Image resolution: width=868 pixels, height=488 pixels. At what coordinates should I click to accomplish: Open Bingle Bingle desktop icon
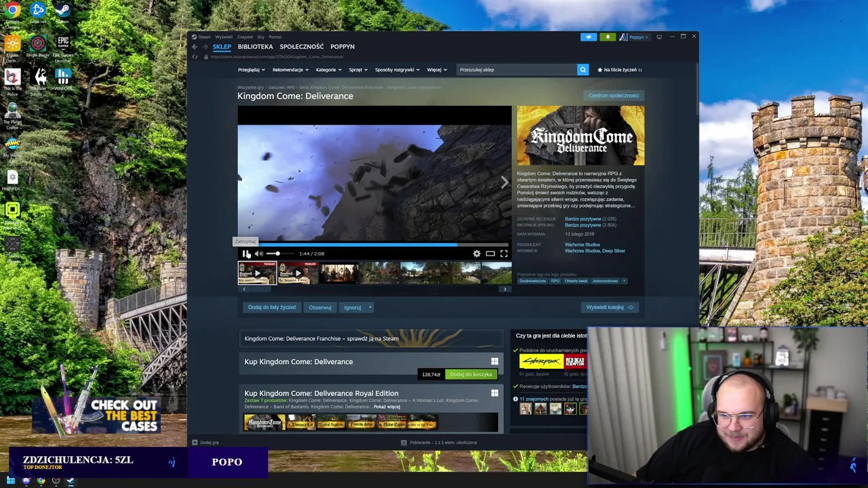click(x=38, y=47)
